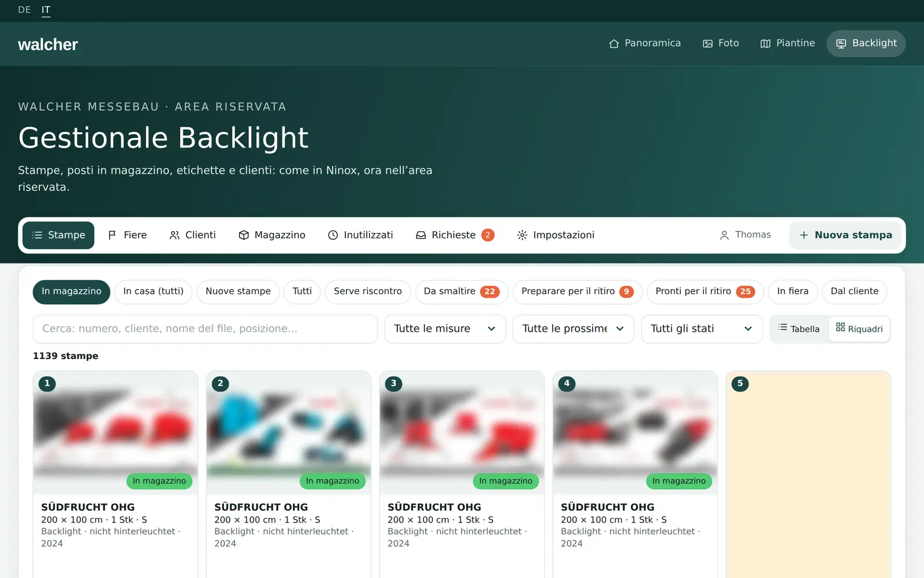
Task: Click the flag icon beside Fiere
Action: pyautogui.click(x=113, y=235)
